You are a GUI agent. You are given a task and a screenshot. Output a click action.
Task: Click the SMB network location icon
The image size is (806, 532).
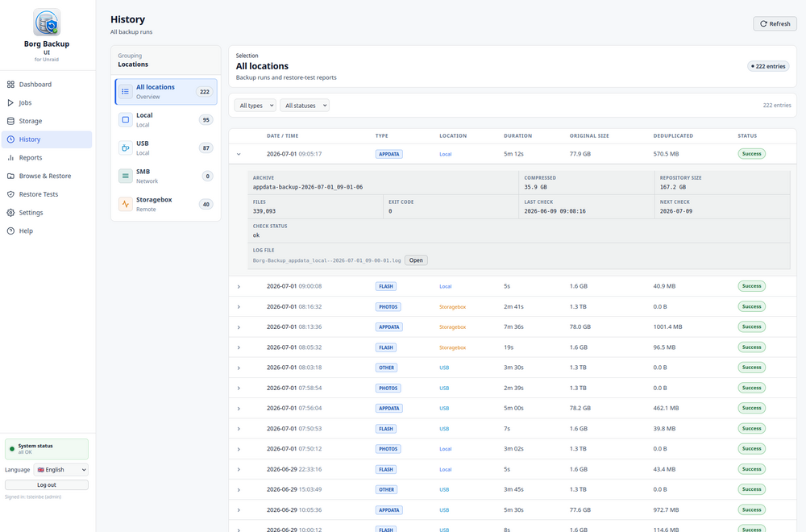(126, 176)
